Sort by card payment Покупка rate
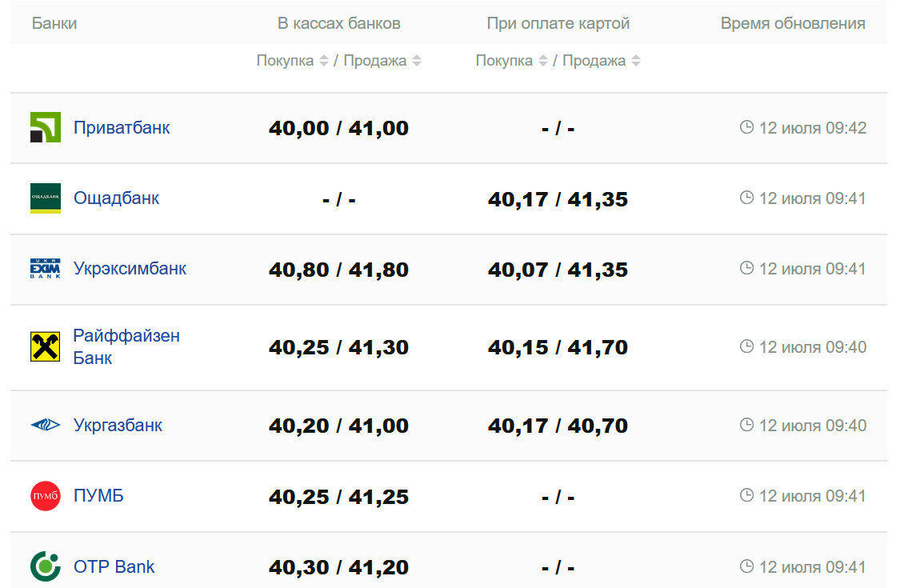 coord(542,61)
